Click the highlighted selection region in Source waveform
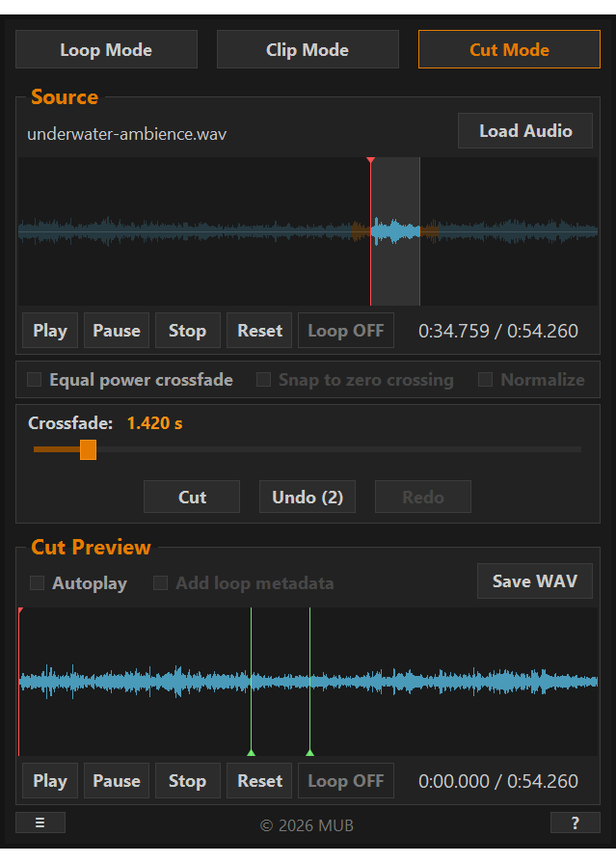Screen dimensions: 616x863 point(395,231)
